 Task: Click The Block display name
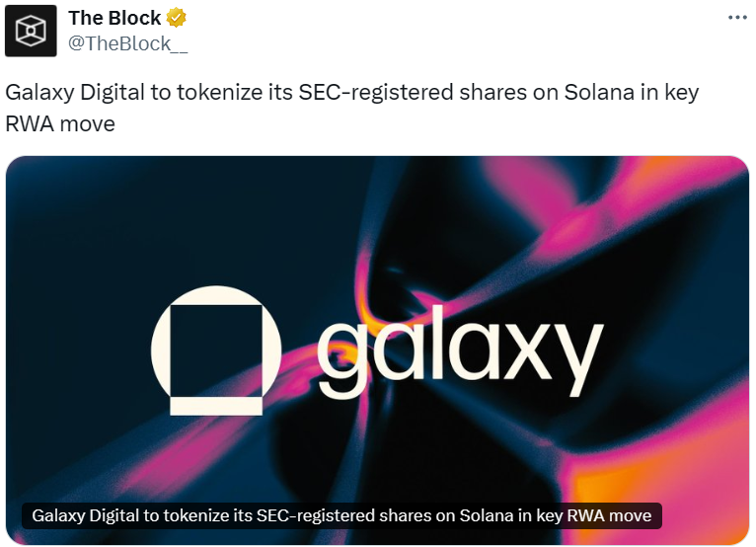click(x=114, y=18)
